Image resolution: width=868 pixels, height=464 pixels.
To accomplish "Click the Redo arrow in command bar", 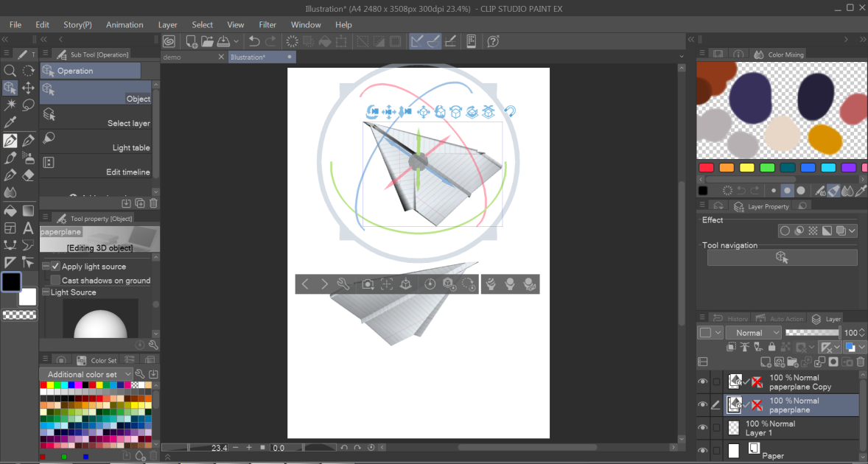I will (x=270, y=41).
